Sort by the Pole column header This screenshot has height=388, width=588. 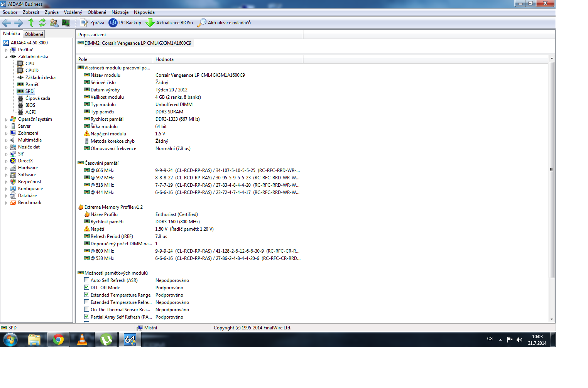click(114, 59)
